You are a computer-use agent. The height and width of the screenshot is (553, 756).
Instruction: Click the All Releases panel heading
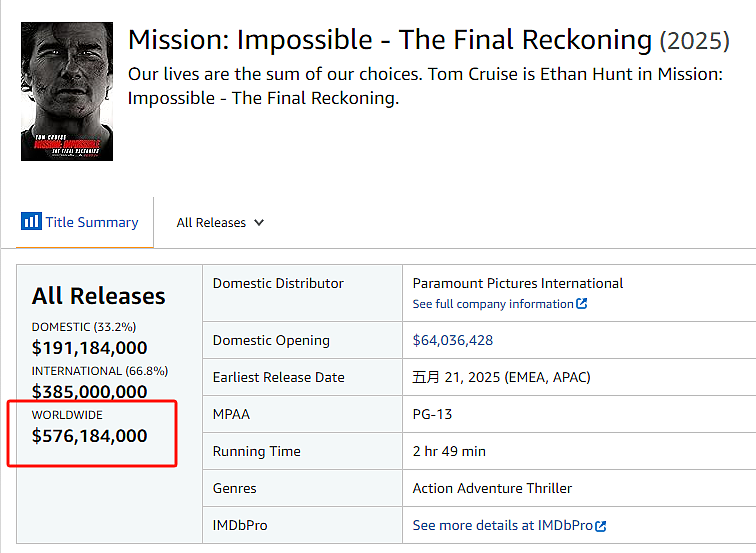click(98, 296)
